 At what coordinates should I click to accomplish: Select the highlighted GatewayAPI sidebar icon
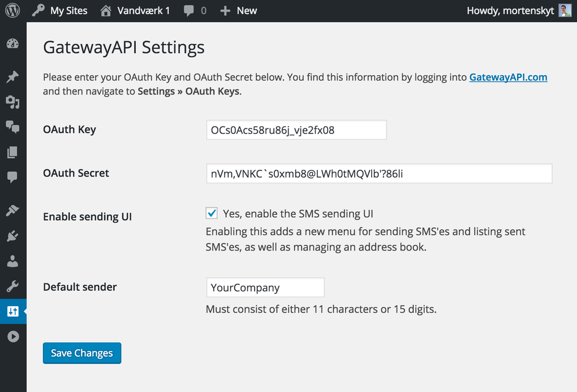pos(12,311)
